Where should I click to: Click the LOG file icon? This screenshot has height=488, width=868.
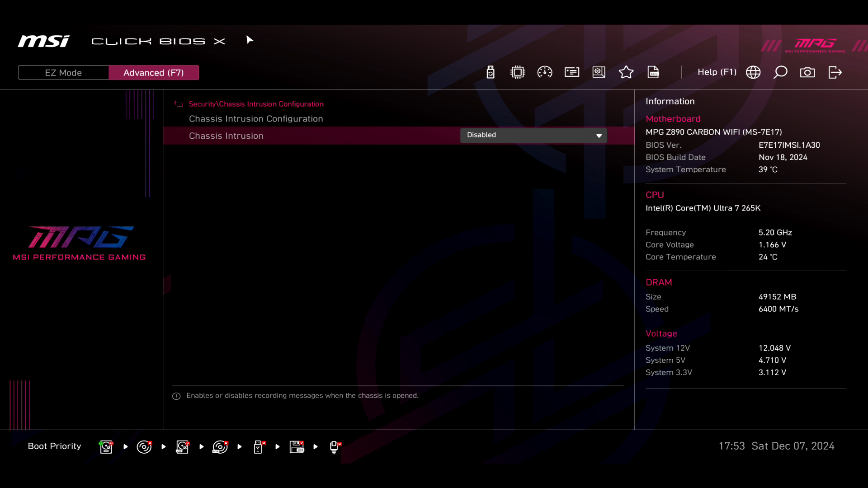(x=653, y=72)
